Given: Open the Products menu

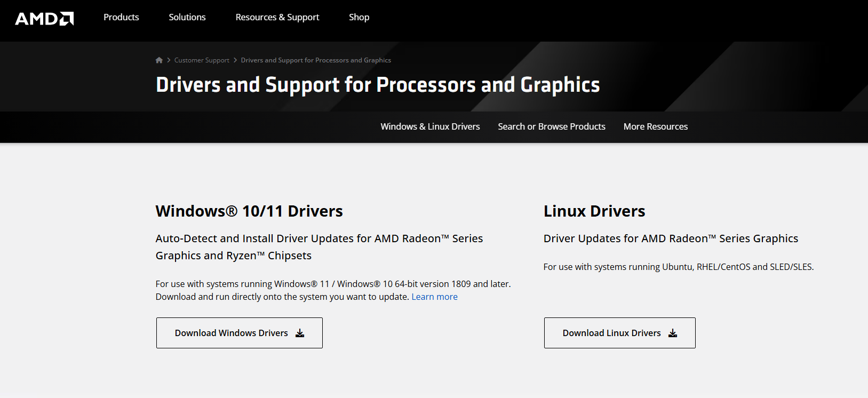Looking at the screenshot, I should coord(121,17).
